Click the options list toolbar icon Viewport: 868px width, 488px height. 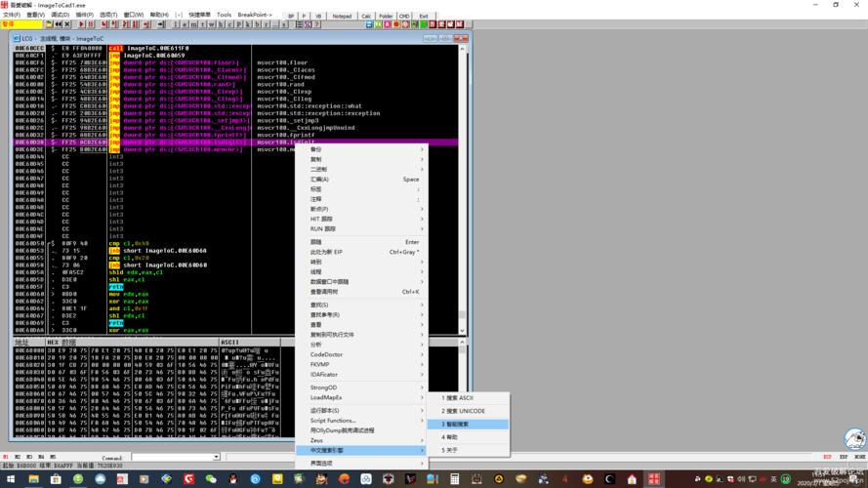[299, 24]
